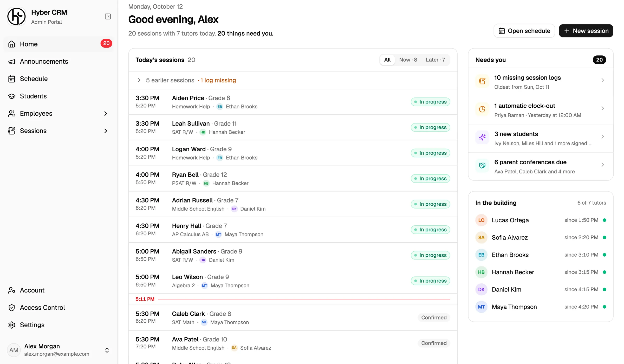The width and height of the screenshot is (624, 364).
Task: Collapse the sidebar with the panel icon
Action: pyautogui.click(x=108, y=17)
